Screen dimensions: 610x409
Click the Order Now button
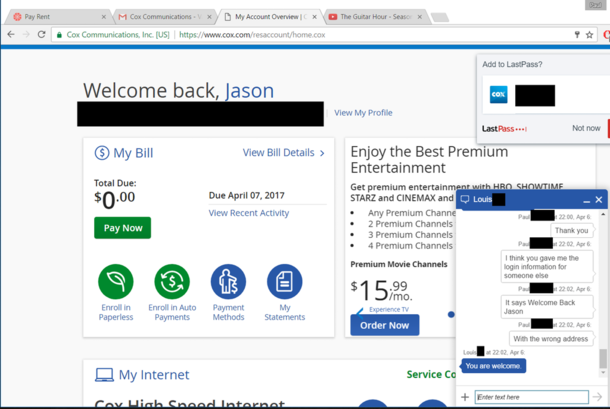pyautogui.click(x=385, y=325)
